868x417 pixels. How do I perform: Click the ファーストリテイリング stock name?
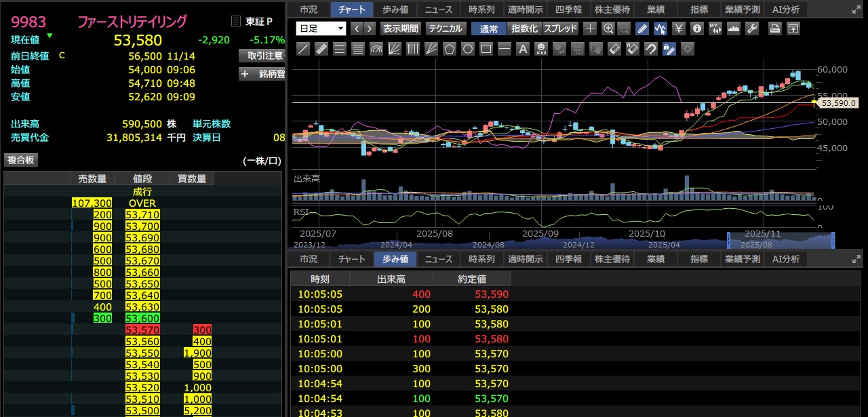(132, 22)
